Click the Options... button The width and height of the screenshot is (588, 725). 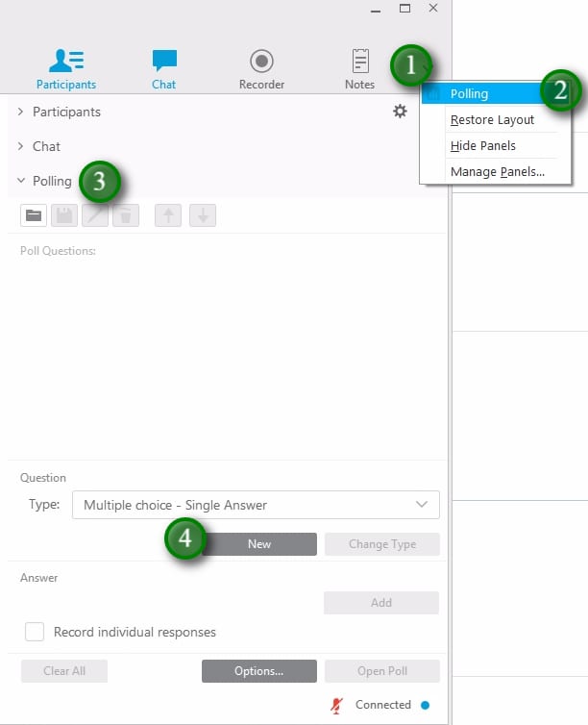258,671
